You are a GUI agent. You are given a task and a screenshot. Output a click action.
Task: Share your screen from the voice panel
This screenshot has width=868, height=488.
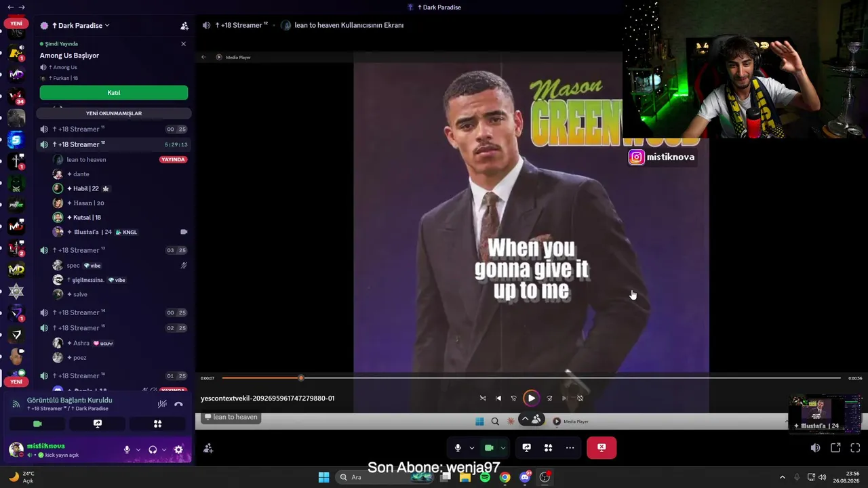[x=98, y=424]
